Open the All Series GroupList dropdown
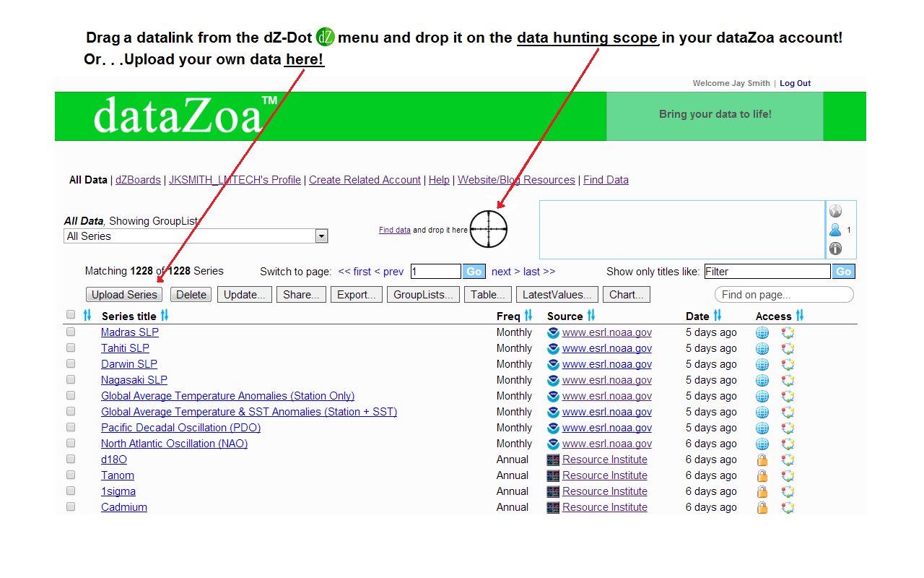924x578 pixels. (196, 236)
